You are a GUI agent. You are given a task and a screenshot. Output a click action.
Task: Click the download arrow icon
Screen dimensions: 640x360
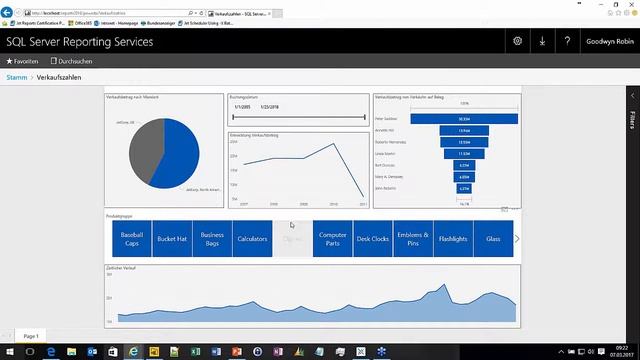pos(542,41)
